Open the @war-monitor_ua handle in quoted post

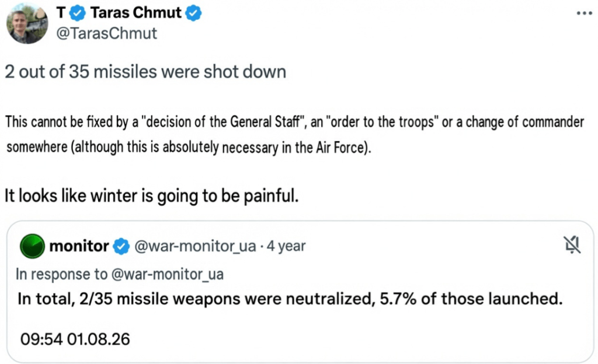coord(195,246)
